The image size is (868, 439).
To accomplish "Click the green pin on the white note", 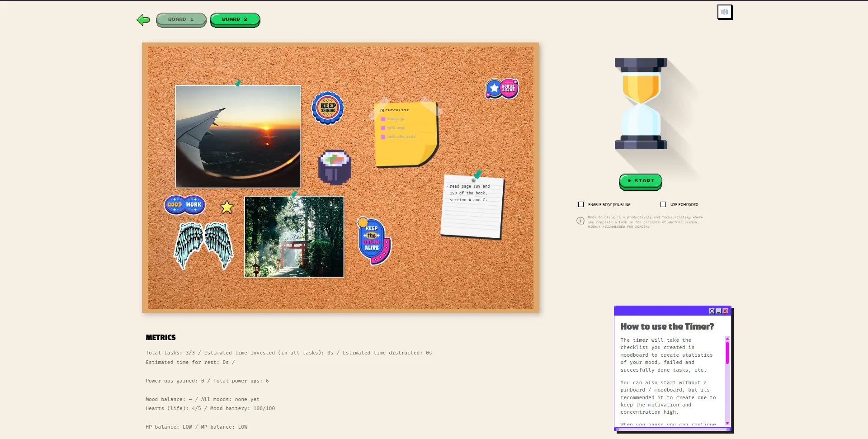I will [477, 175].
